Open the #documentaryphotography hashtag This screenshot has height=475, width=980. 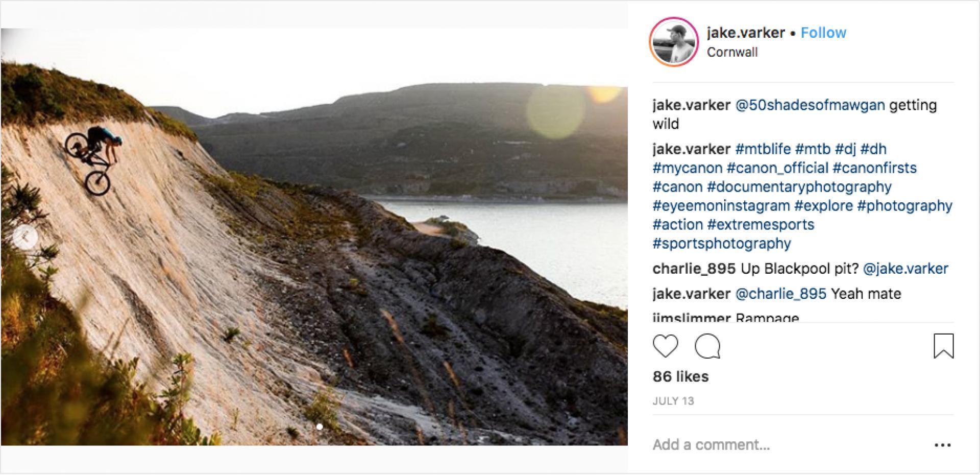[x=799, y=187]
